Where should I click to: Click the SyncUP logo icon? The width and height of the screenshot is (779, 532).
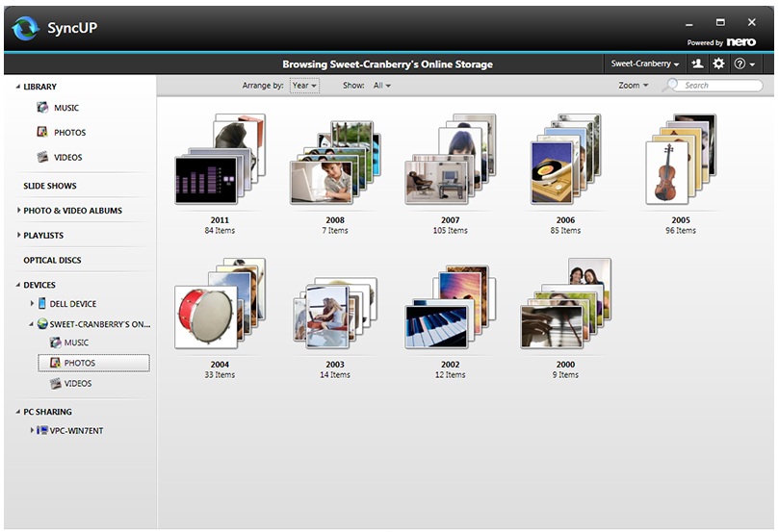[x=25, y=28]
